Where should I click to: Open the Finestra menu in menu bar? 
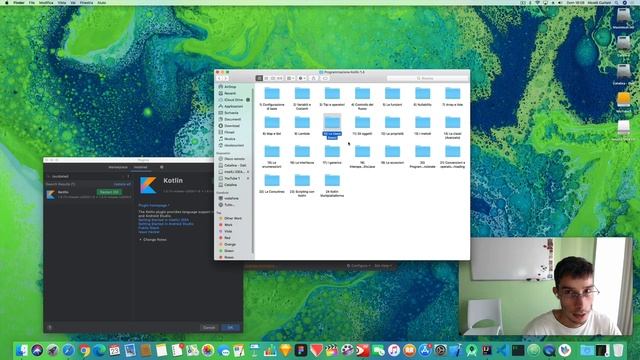coord(86,2)
